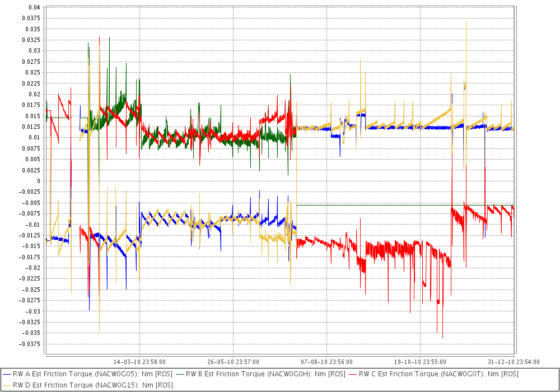Click the 0.0125 y-axis value

click(x=32, y=127)
